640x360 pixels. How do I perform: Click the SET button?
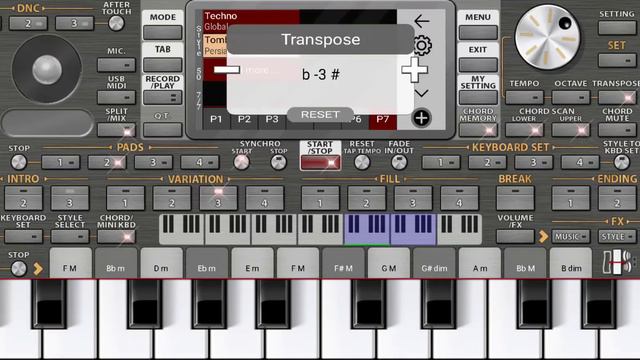[x=617, y=61]
